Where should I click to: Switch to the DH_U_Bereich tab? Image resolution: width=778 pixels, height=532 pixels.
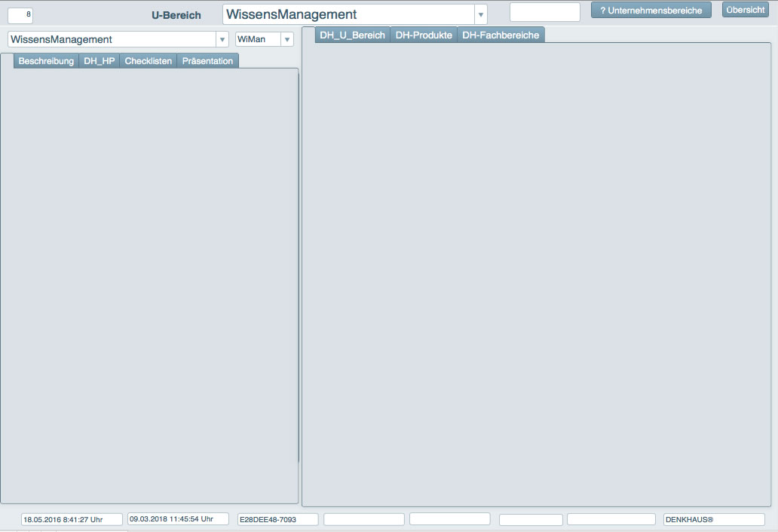click(352, 35)
